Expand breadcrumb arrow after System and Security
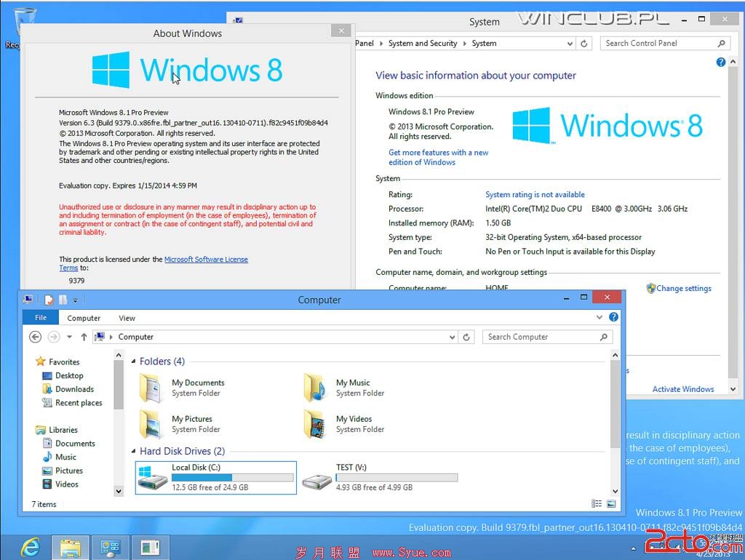The width and height of the screenshot is (745, 560). [x=465, y=43]
